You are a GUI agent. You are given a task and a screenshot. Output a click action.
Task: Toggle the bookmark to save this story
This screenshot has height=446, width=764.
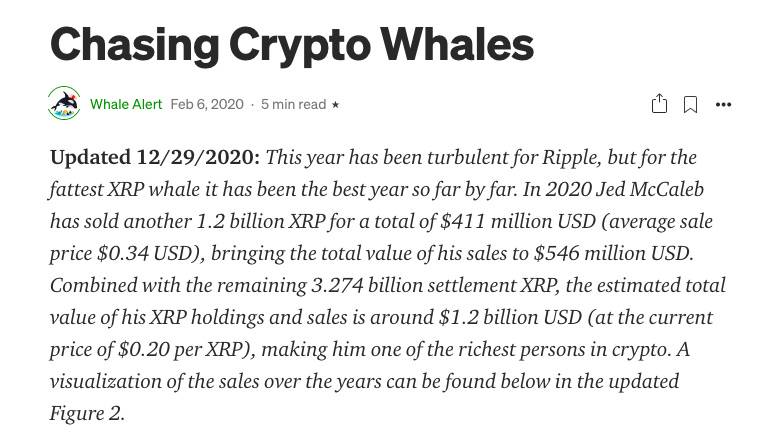pyautogui.click(x=690, y=104)
